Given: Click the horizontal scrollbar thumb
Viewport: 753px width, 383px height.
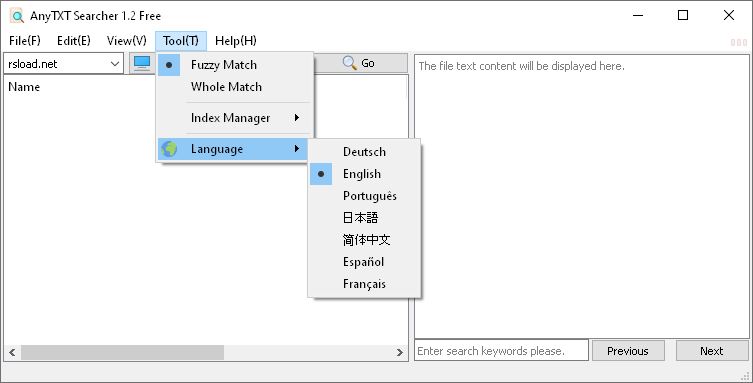Looking at the screenshot, I should [x=122, y=352].
